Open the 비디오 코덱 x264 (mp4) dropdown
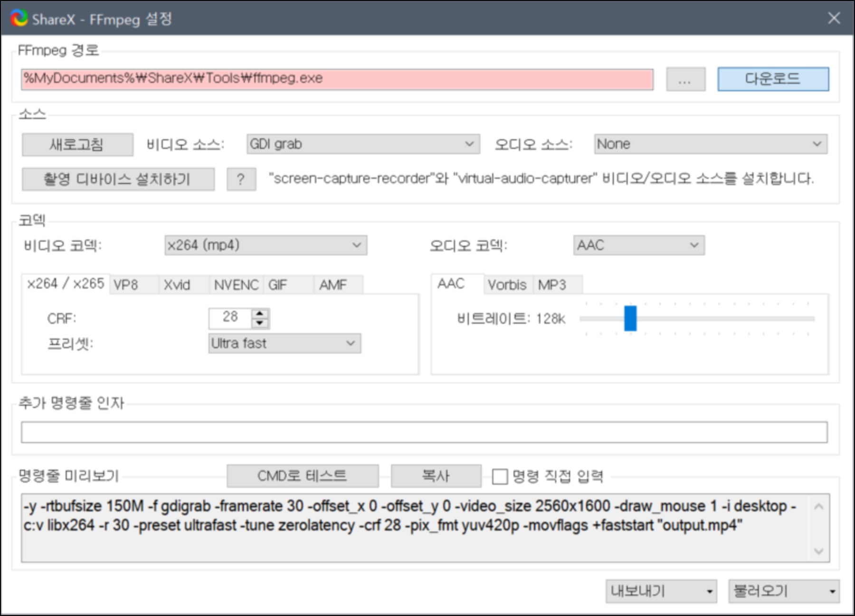Image resolution: width=855 pixels, height=616 pixels. tap(266, 245)
